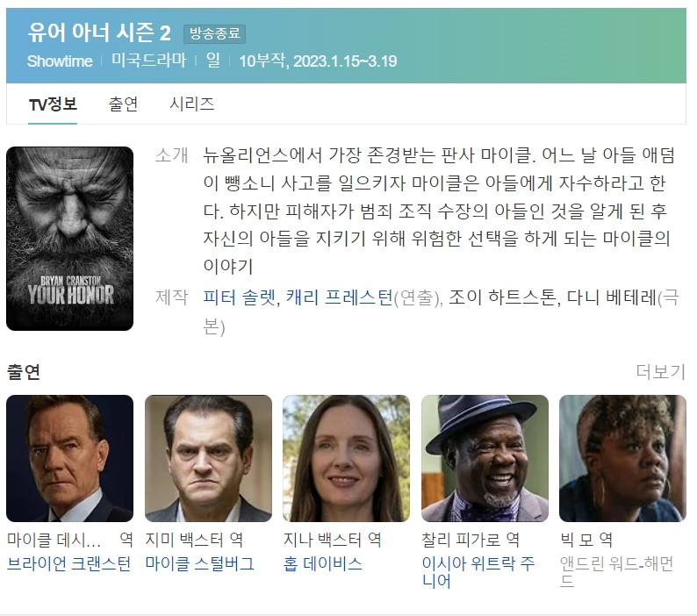The image size is (697, 616).
Task: Click Michael Stuhlbarg cast photo
Action: pos(208,458)
